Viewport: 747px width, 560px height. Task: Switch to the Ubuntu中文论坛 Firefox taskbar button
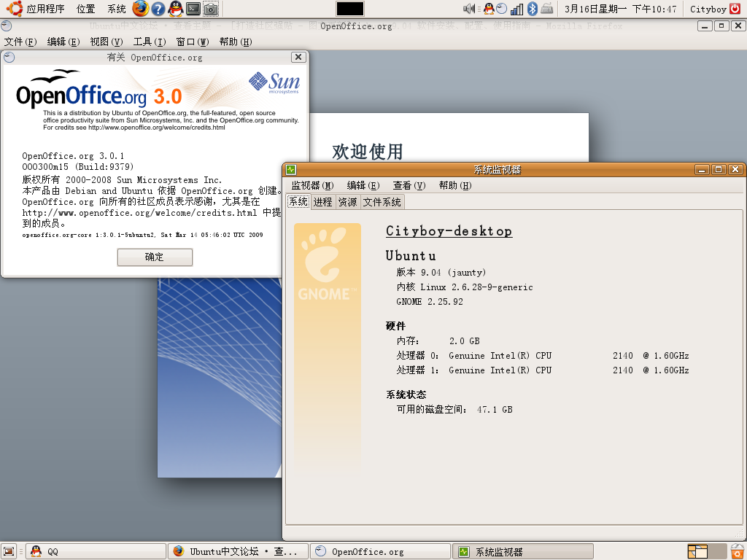tap(239, 551)
